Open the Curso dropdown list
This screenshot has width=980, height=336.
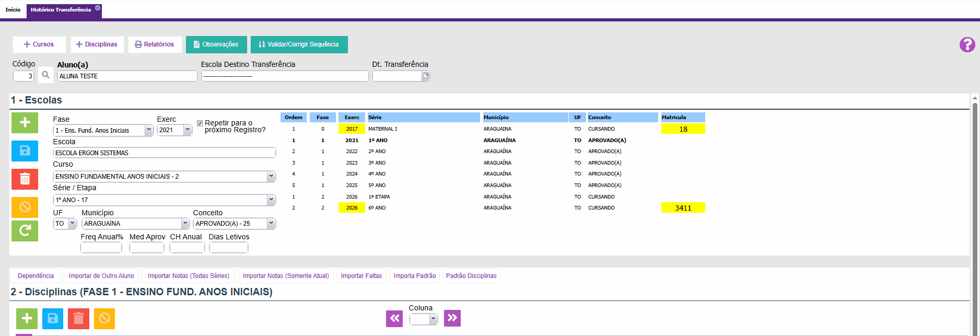(271, 177)
